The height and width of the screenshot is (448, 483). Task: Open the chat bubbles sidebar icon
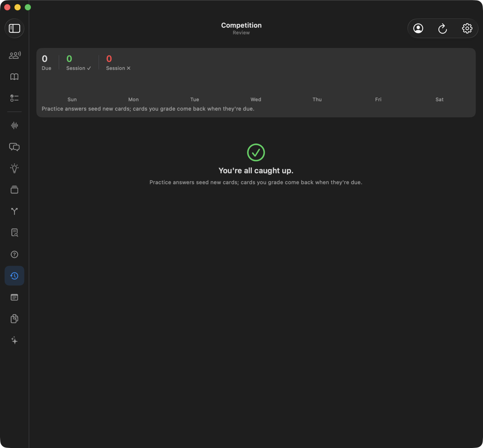click(x=14, y=147)
